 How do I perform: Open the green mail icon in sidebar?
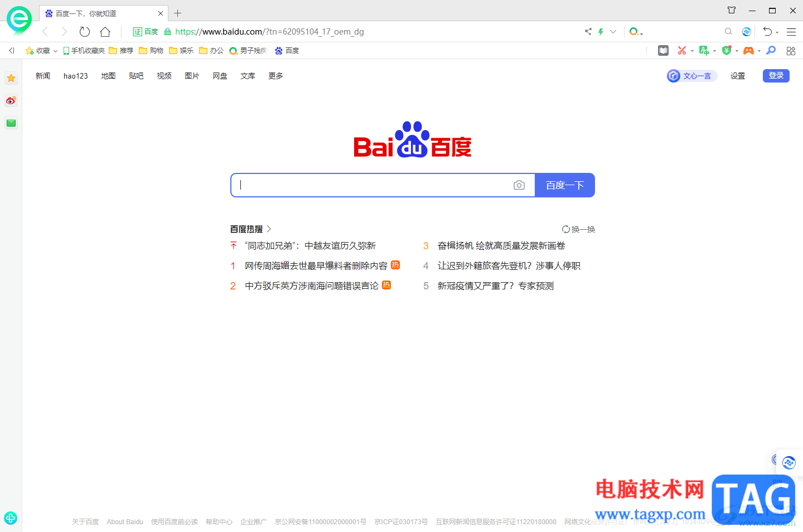click(11, 123)
